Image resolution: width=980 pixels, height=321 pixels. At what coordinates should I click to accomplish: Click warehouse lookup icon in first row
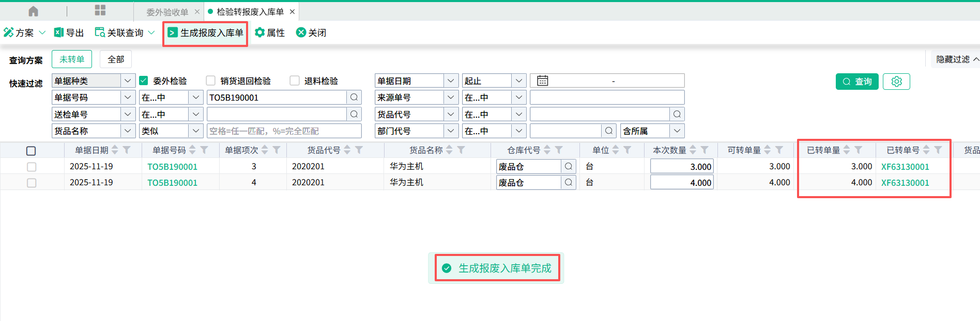569,167
